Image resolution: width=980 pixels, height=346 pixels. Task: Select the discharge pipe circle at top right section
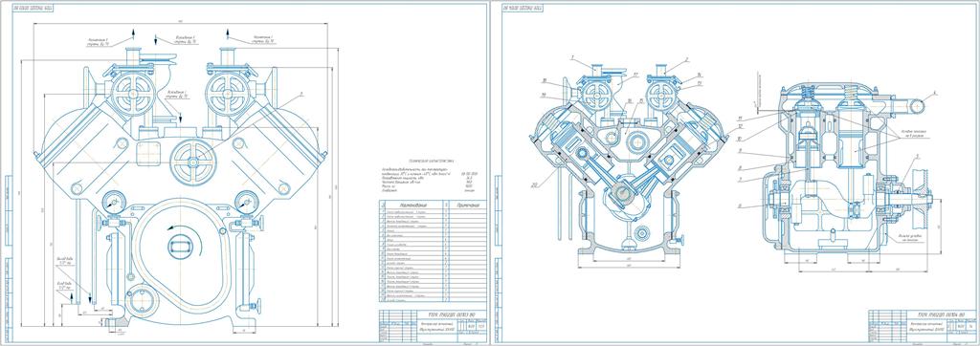click(x=917, y=107)
